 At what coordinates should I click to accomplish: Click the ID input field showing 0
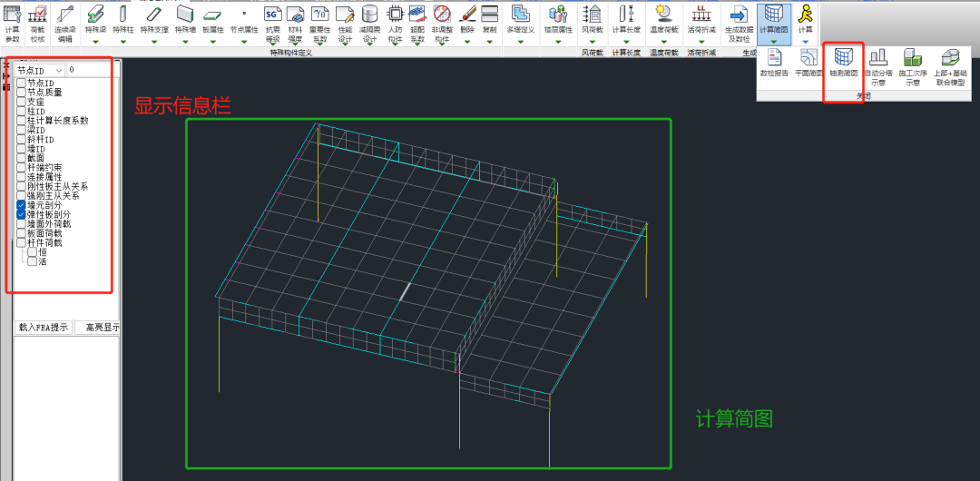click(x=93, y=70)
